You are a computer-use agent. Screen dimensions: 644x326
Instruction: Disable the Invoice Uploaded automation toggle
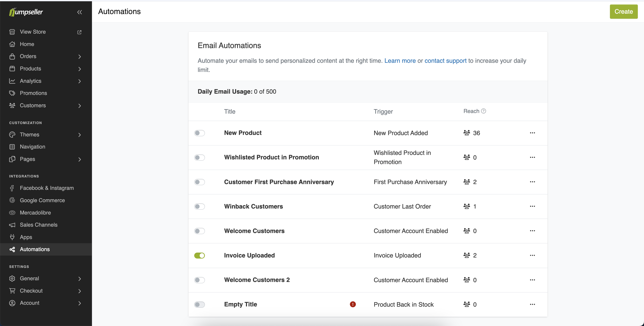(x=200, y=255)
